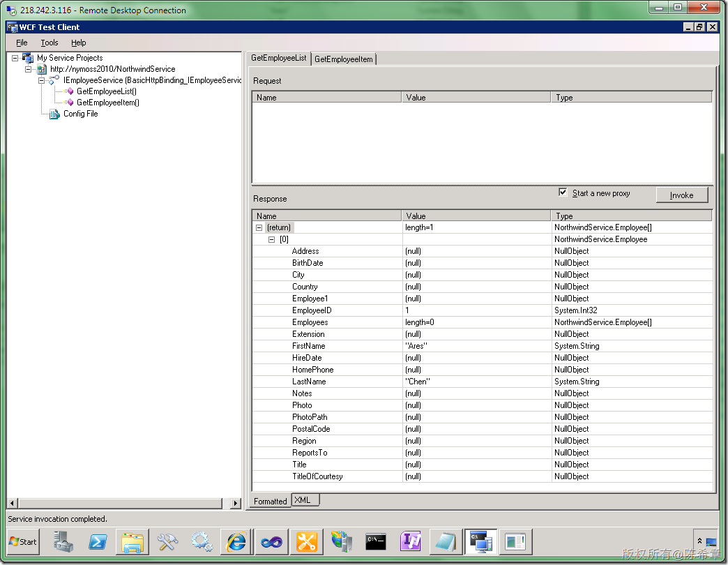Click the IEmployeeService contract icon

coord(54,80)
